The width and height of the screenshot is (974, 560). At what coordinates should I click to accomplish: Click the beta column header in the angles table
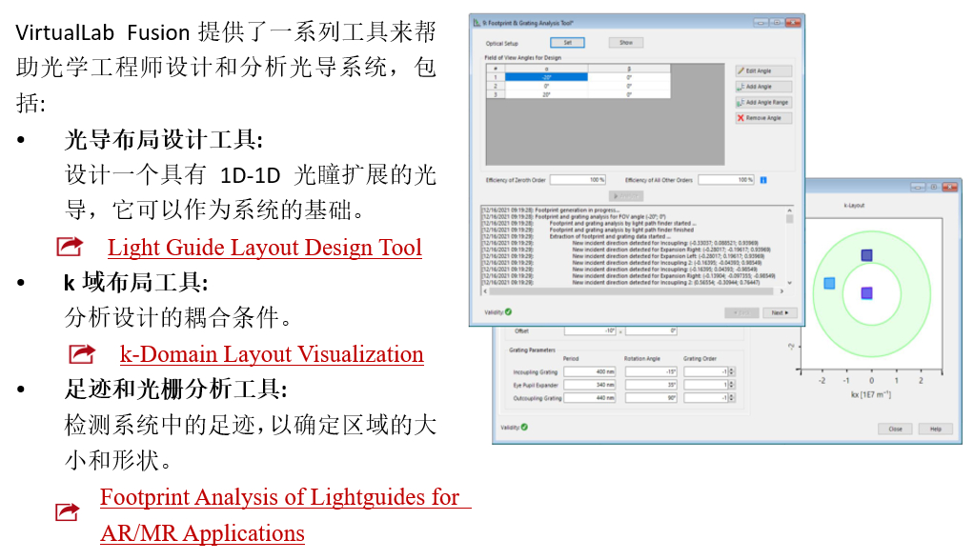(629, 69)
